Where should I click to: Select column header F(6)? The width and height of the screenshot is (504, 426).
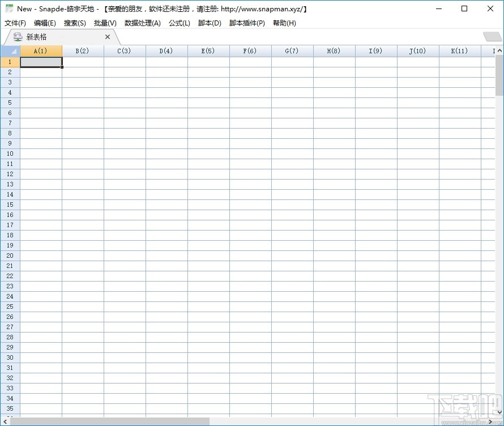(250, 51)
